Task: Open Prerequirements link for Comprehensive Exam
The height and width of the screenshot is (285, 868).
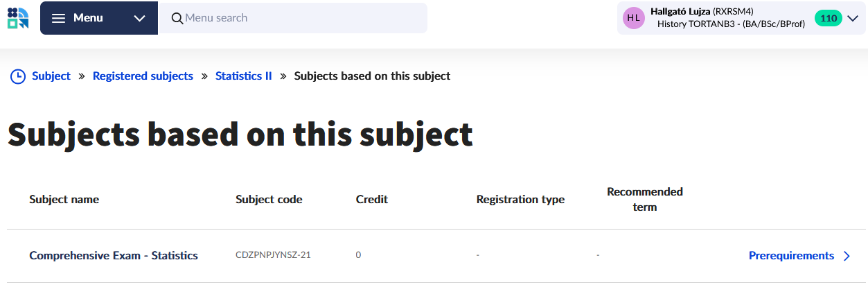Action: click(791, 256)
